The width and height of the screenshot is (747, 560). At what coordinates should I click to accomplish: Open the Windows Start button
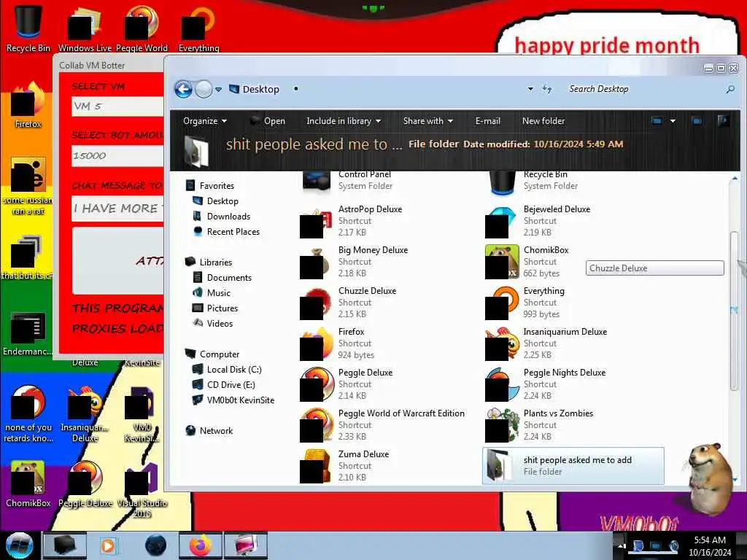[20, 545]
